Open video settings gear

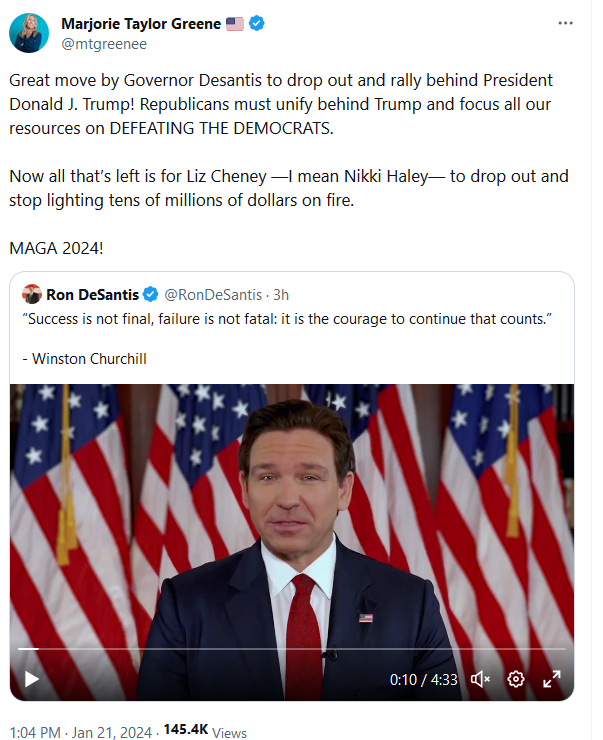[516, 679]
